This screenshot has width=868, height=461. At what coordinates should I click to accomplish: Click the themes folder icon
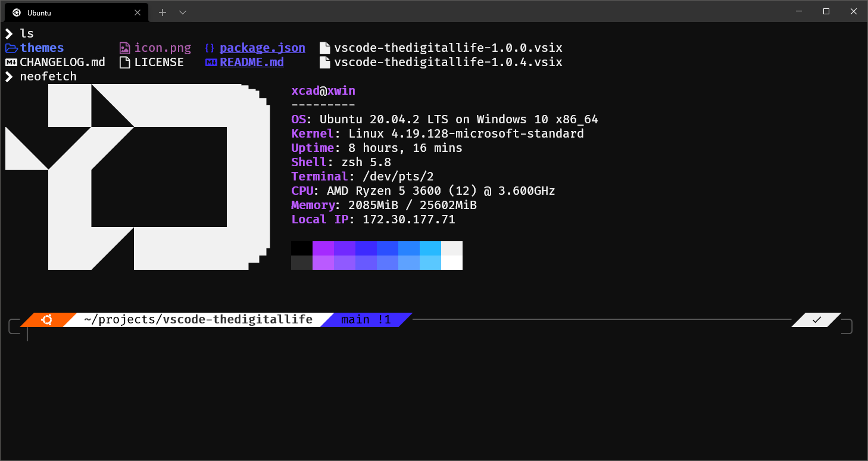pos(11,48)
